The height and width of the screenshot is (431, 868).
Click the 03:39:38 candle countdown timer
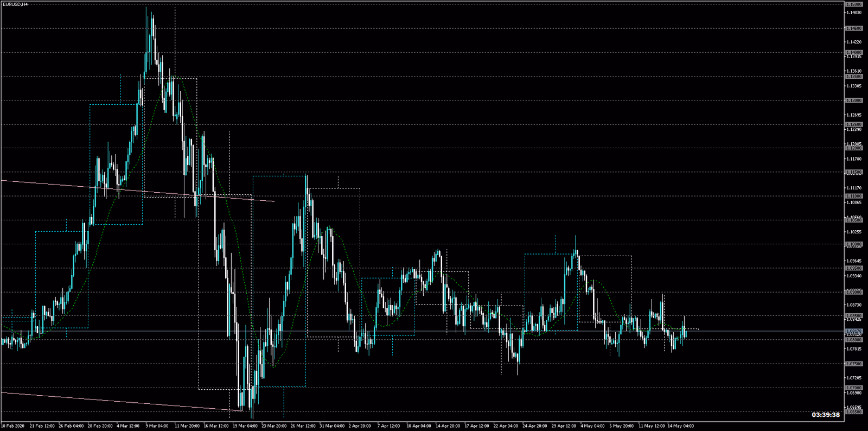tap(826, 415)
